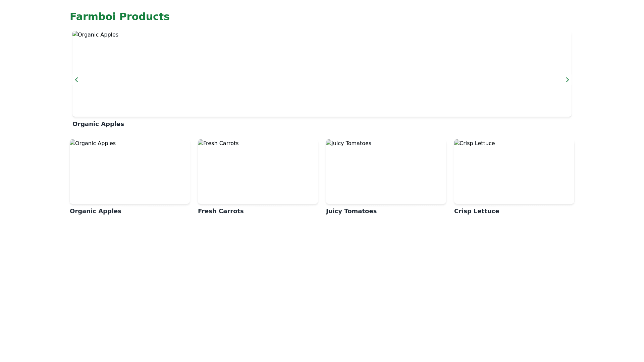Click the Farmboi Products page heading
This screenshot has height=362, width=644.
coord(119,16)
